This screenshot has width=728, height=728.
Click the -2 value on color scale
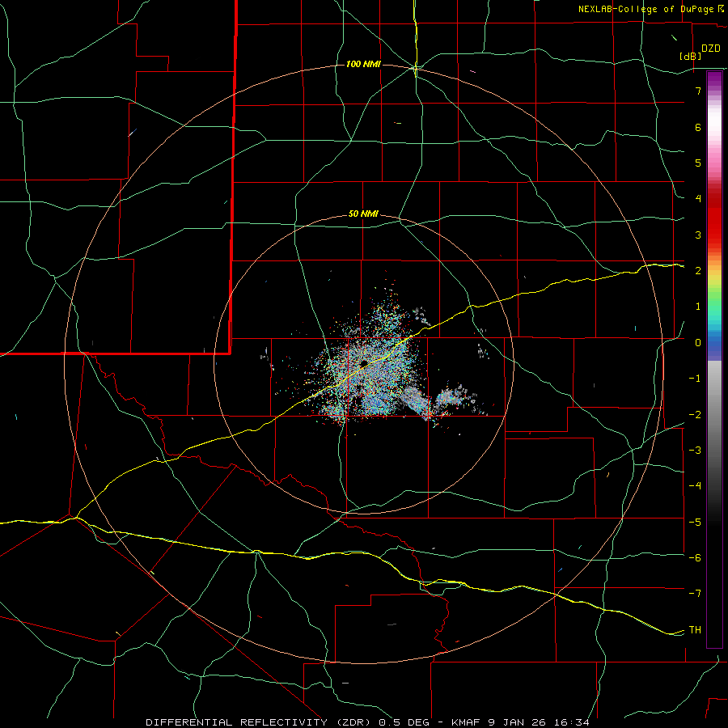[x=695, y=415]
